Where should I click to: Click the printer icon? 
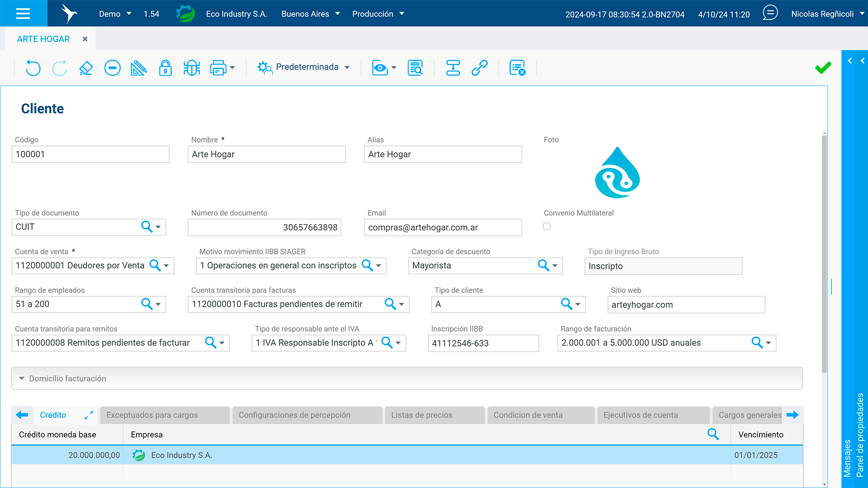[x=218, y=68]
